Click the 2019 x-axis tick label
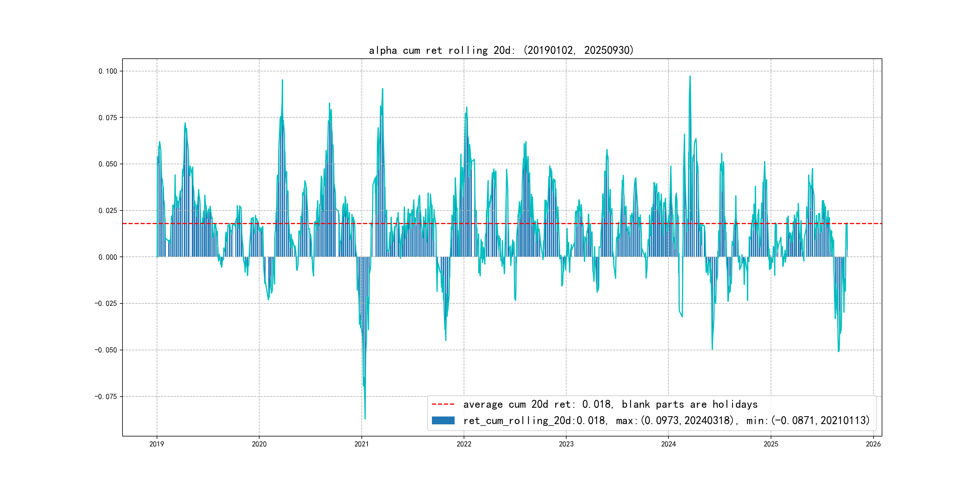 click(157, 444)
